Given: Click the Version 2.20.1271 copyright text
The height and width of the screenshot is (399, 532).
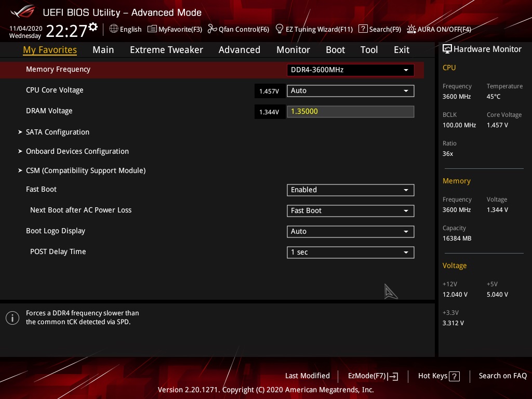Looking at the screenshot, I should click(265, 390).
